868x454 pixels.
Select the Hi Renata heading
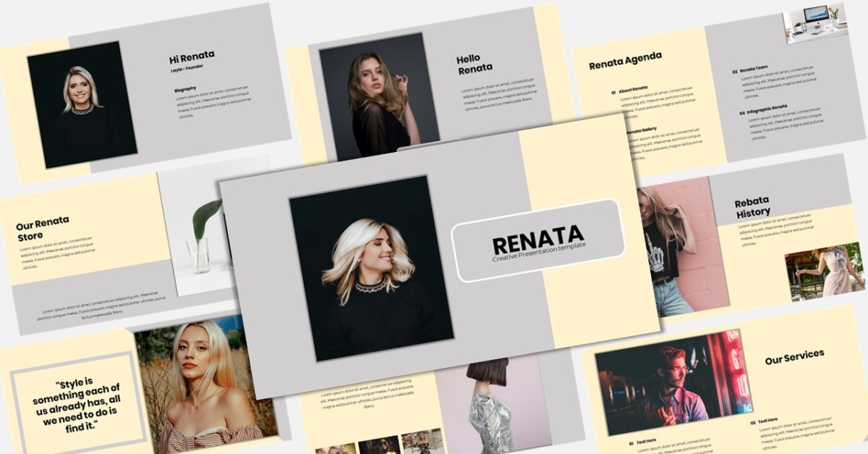click(x=192, y=56)
